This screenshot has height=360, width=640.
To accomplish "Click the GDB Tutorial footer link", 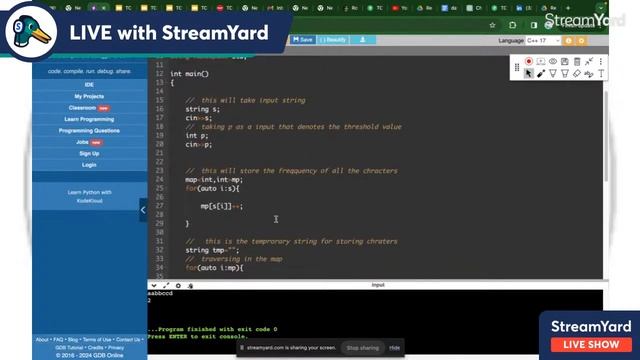I will tap(69, 348).
